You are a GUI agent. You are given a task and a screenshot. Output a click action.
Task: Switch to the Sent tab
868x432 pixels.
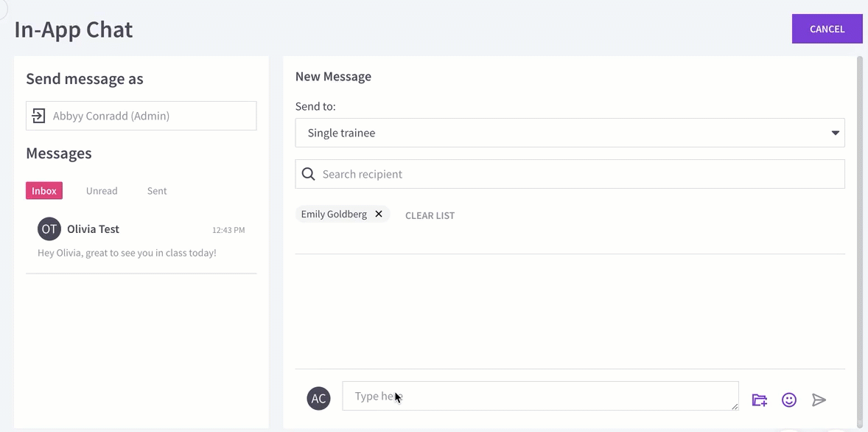point(157,190)
